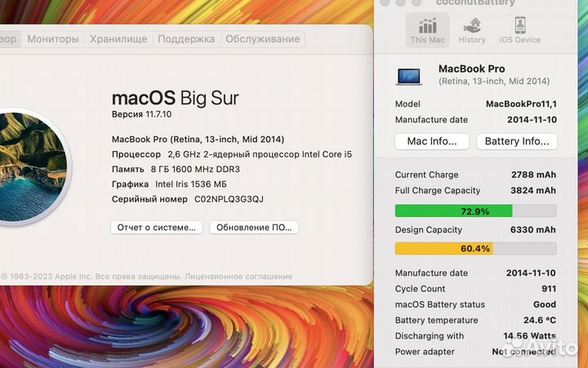Open the Хранилище tab
Viewport: 588px width, 368px height.
pos(118,39)
